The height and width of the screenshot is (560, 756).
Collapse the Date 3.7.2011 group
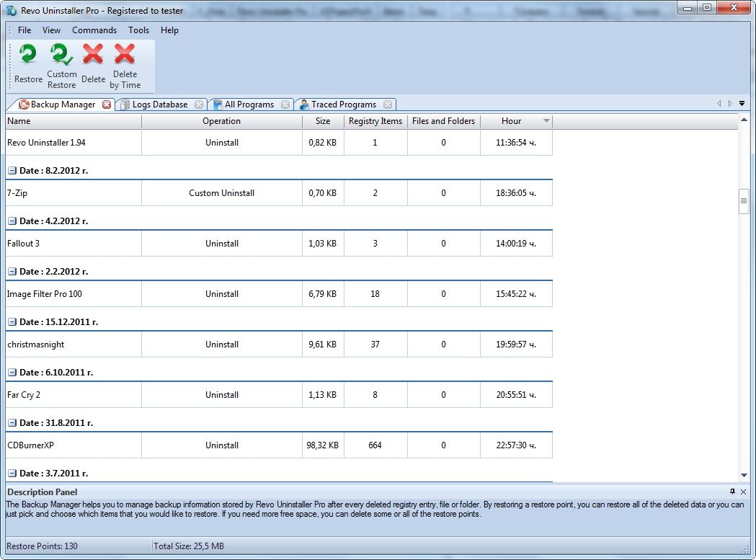[12, 474]
